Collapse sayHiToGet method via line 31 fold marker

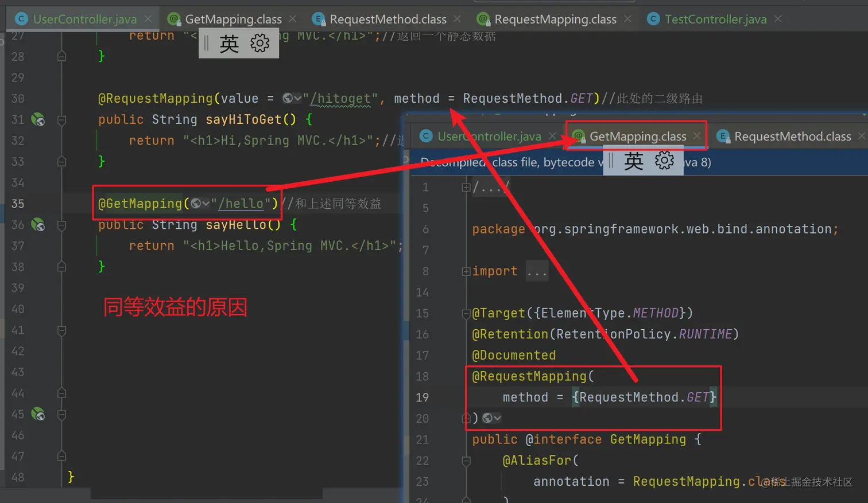pyautogui.click(x=62, y=120)
